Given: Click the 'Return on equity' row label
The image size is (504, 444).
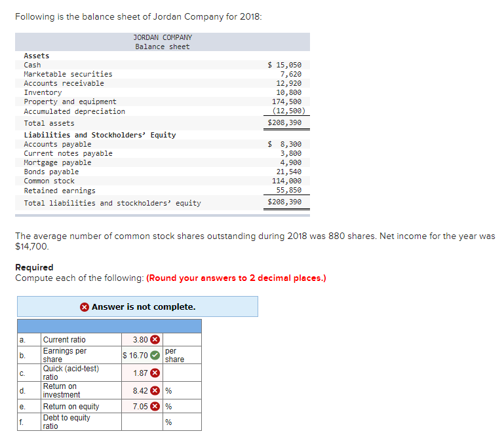Looking at the screenshot, I should click(x=71, y=407).
